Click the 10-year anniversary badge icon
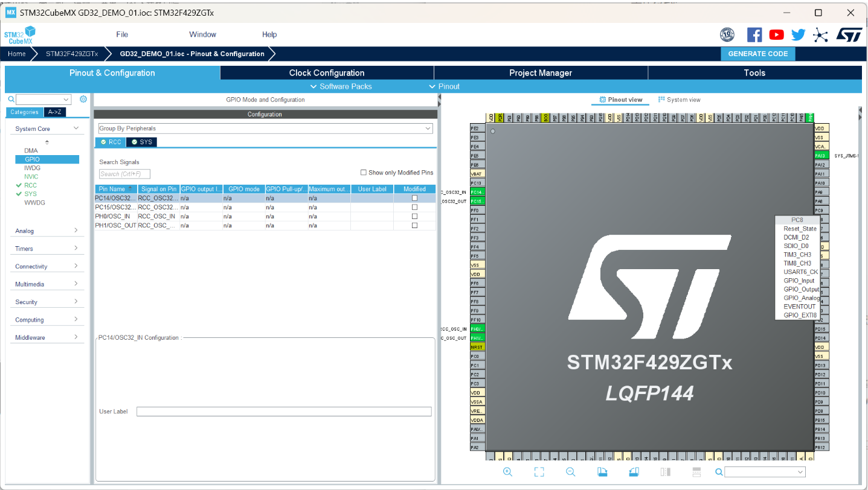Viewport: 868px width, 490px height. (x=728, y=35)
